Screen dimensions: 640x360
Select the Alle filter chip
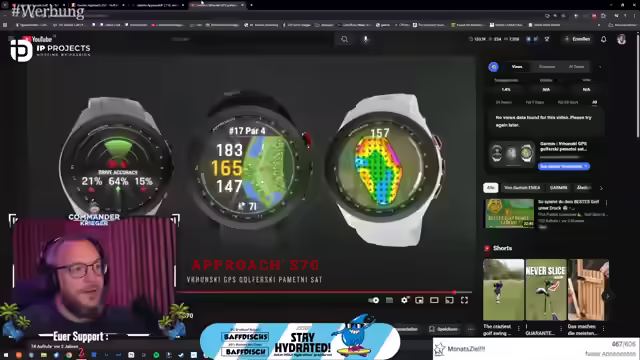491,188
